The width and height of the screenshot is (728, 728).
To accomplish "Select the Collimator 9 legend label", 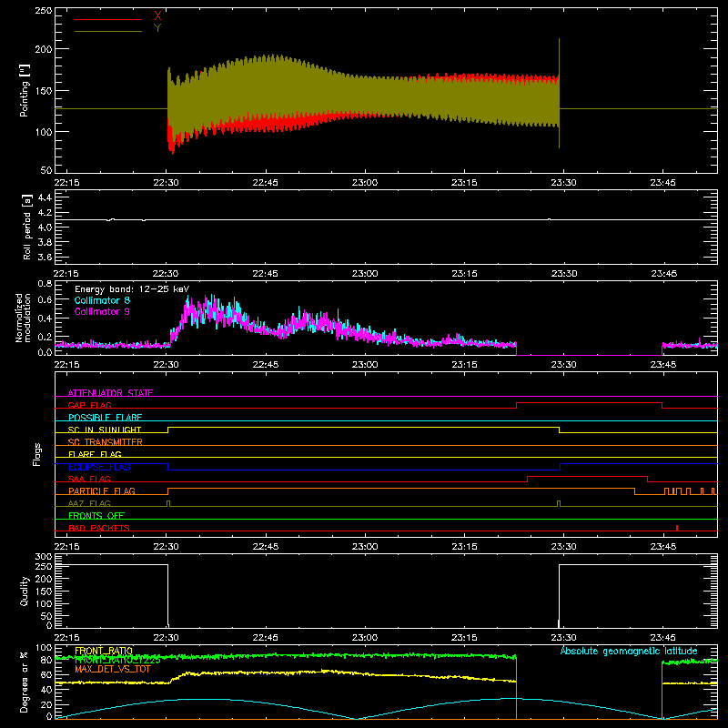I will tap(102, 311).
